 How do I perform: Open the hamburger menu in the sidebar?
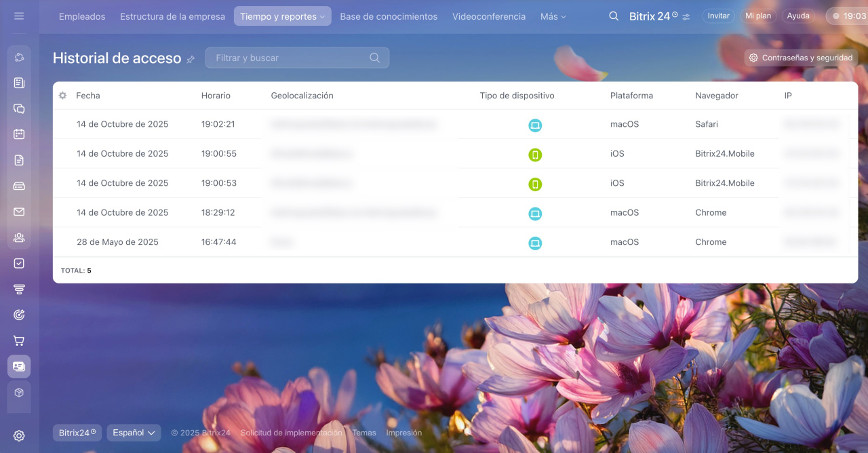click(19, 16)
